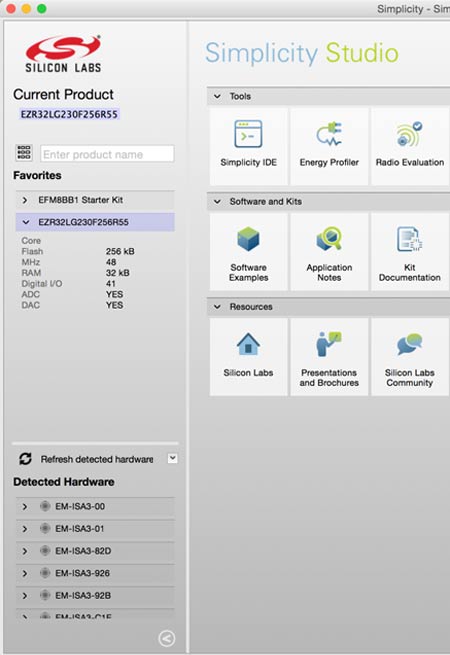Expand the EM-ISA3-01 hardware entry

[25, 528]
